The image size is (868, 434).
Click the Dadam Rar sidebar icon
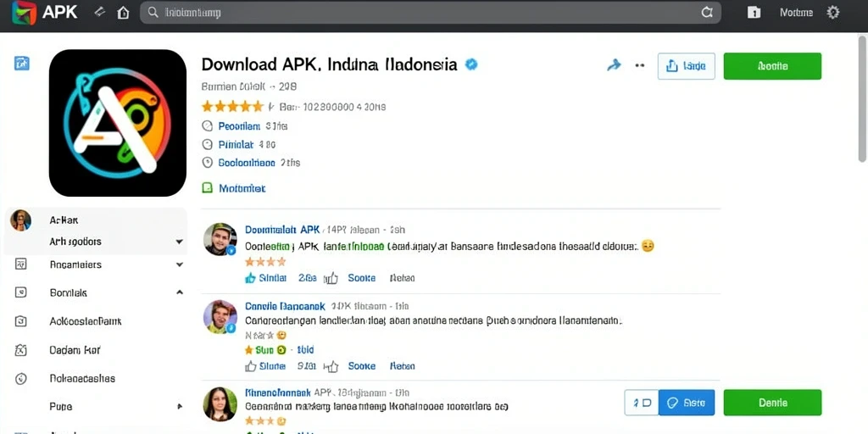[20, 350]
